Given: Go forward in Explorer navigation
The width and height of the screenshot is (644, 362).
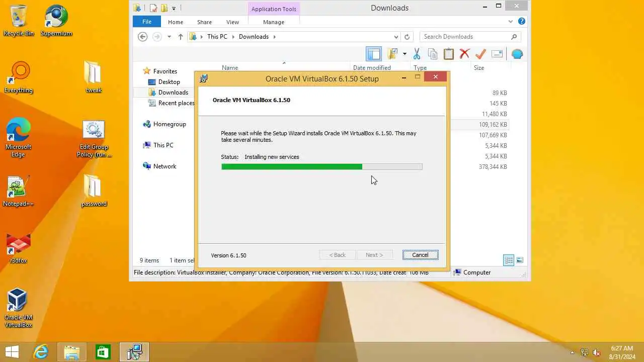Looking at the screenshot, I should click(157, 37).
